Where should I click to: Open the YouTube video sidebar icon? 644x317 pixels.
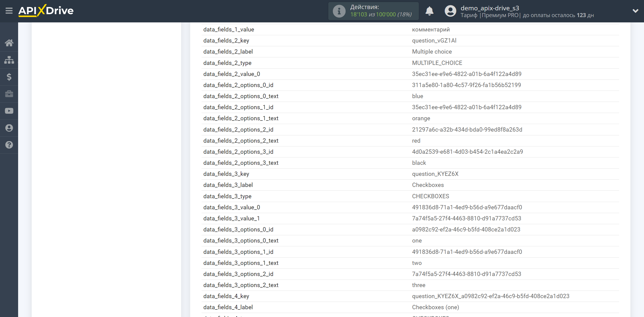(9, 111)
